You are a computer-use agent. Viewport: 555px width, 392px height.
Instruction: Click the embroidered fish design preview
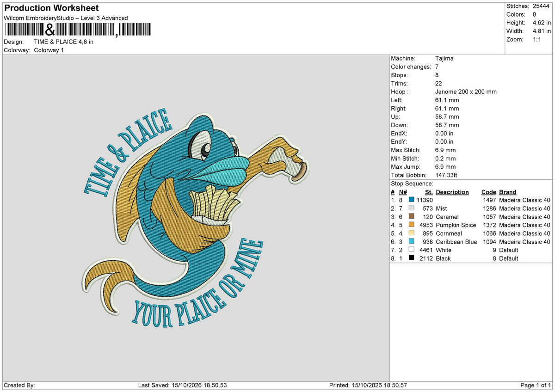[196, 218]
